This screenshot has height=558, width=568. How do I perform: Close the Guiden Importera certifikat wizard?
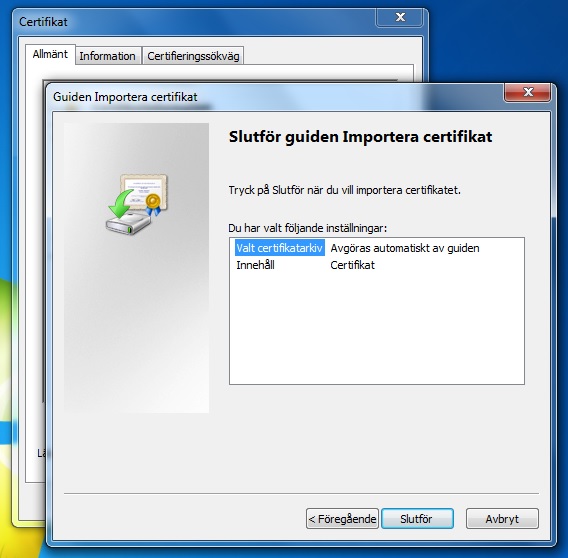(x=527, y=92)
